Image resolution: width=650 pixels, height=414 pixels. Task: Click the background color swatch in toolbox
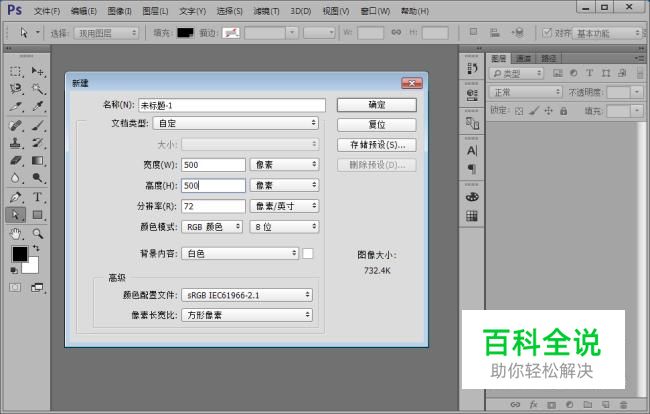click(32, 267)
